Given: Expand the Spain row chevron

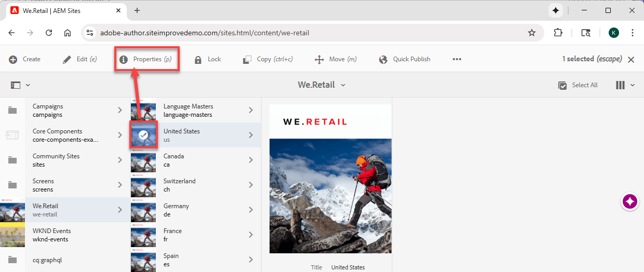Looking at the screenshot, I should (251, 260).
